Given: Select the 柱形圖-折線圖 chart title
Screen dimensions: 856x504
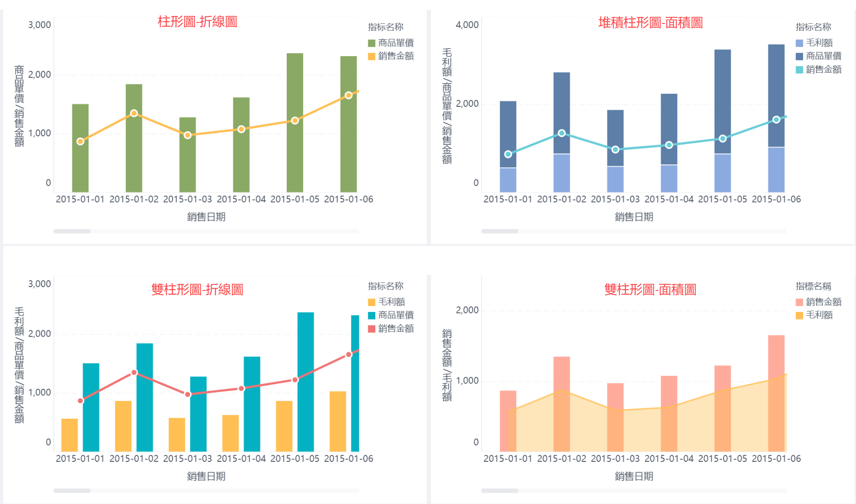Looking at the screenshot, I should coord(197,22).
